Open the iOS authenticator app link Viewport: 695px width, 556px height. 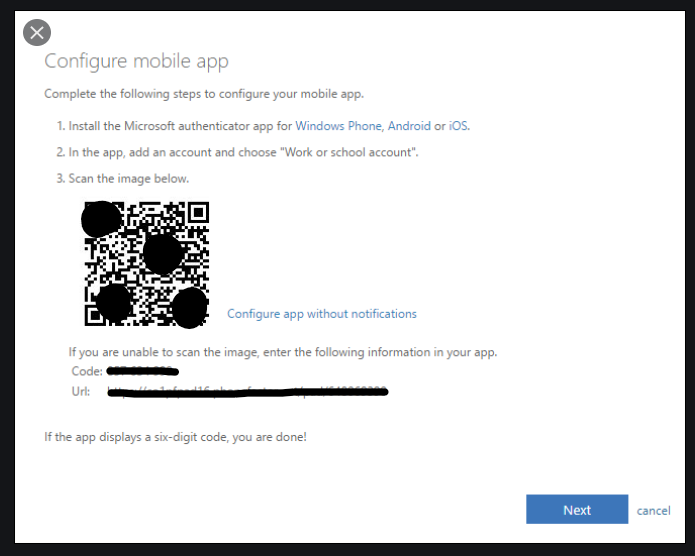tap(458, 126)
